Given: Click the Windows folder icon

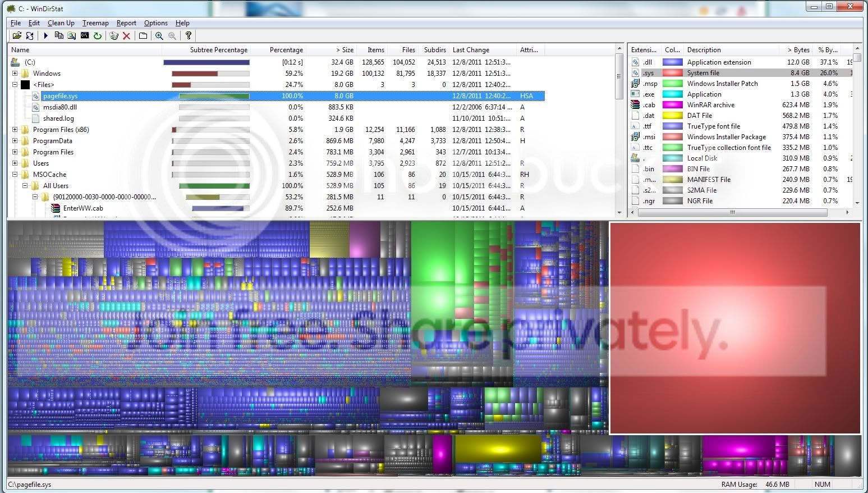Looking at the screenshot, I should [x=25, y=74].
